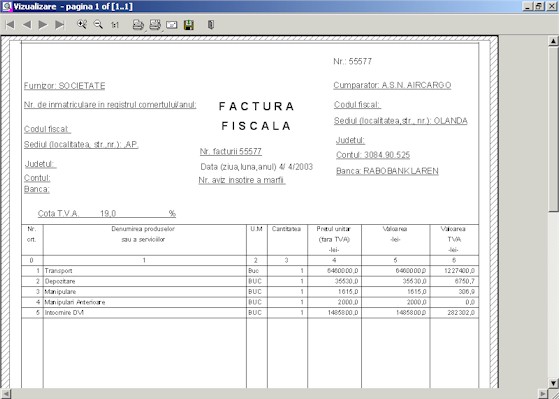The height and width of the screenshot is (399, 560).
Task: Click the vertical scrollbar thumb
Action: [554, 129]
